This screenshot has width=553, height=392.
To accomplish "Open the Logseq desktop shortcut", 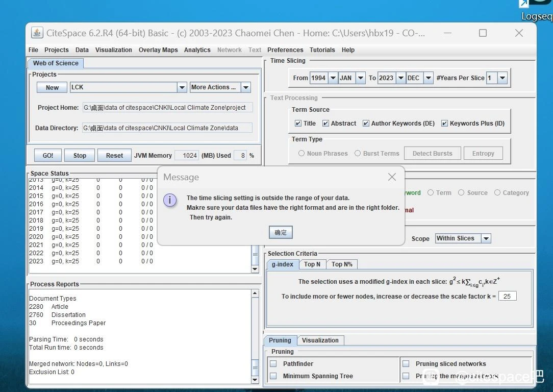I will pyautogui.click(x=536, y=11).
